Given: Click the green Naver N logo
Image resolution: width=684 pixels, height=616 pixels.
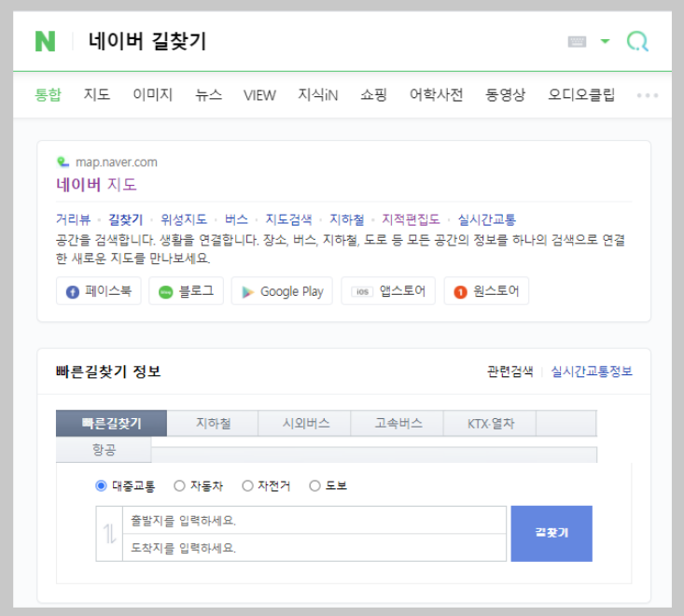Looking at the screenshot, I should pyautogui.click(x=45, y=41).
